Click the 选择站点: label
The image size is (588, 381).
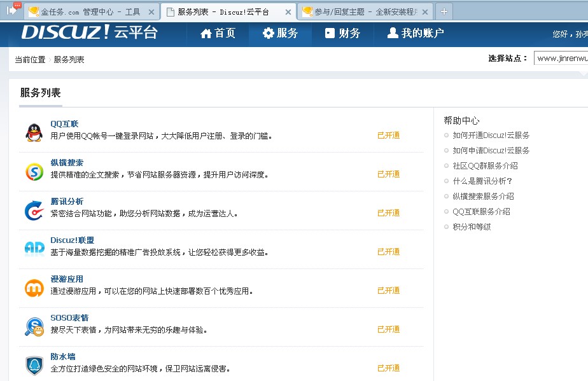508,58
